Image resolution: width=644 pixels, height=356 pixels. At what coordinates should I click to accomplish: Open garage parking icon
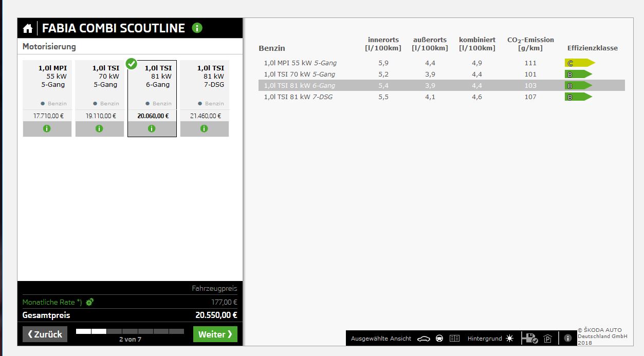[x=548, y=339]
